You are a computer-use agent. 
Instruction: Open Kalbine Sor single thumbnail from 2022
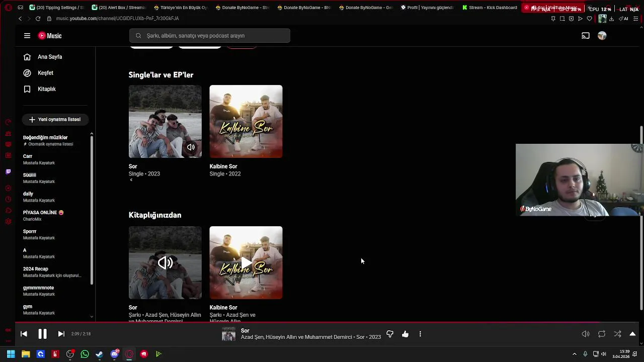click(x=246, y=121)
